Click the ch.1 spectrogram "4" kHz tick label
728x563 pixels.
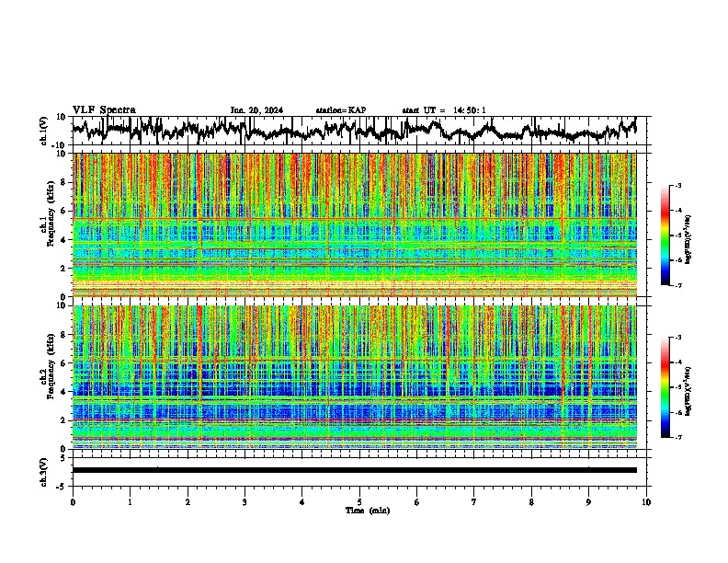point(64,240)
